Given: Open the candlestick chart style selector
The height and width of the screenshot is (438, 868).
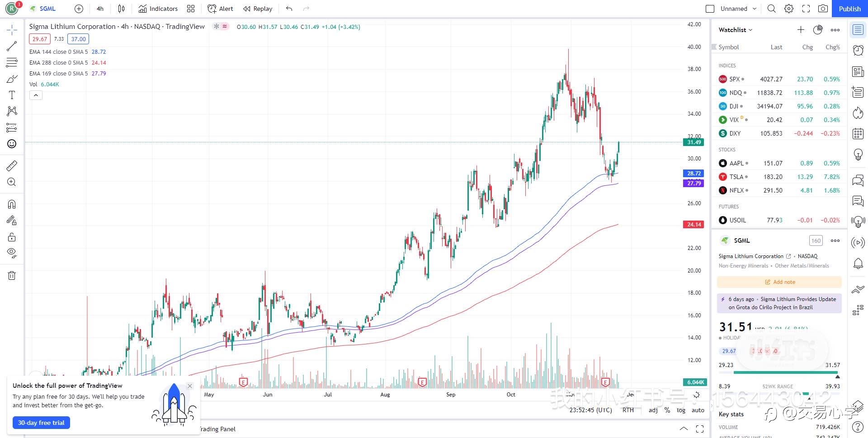Looking at the screenshot, I should 121,9.
